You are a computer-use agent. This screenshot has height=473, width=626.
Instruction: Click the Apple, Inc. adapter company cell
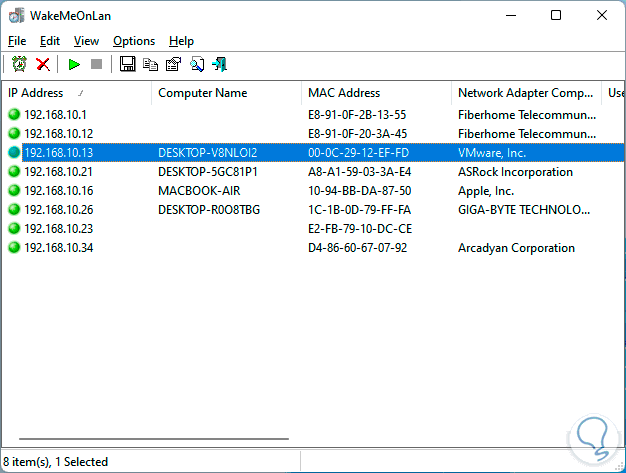(x=486, y=190)
